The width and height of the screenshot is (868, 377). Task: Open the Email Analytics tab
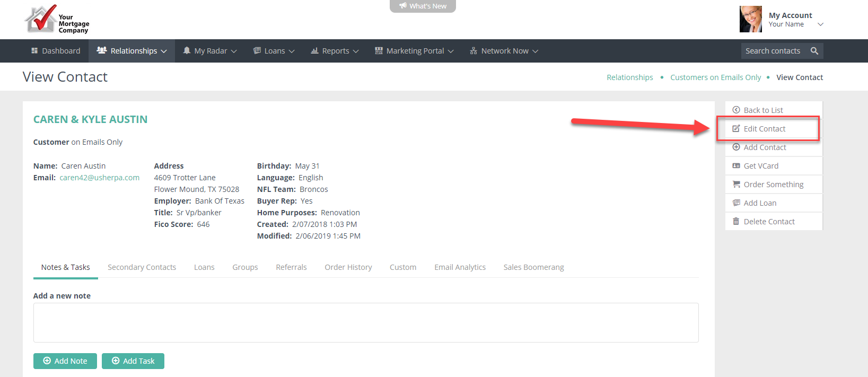click(460, 267)
